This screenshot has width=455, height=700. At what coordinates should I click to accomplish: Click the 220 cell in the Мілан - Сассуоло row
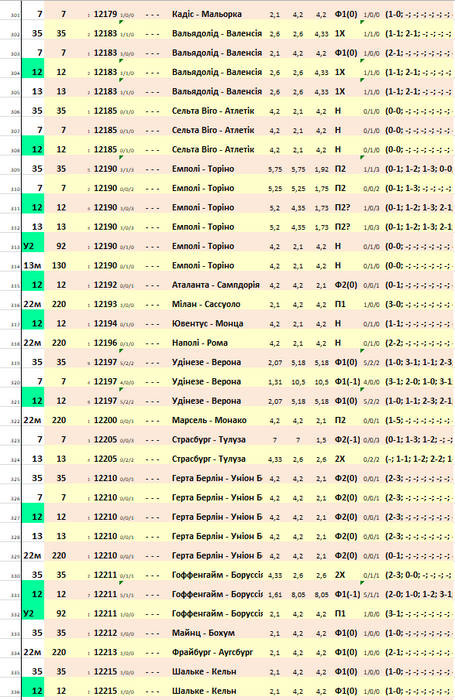point(59,304)
